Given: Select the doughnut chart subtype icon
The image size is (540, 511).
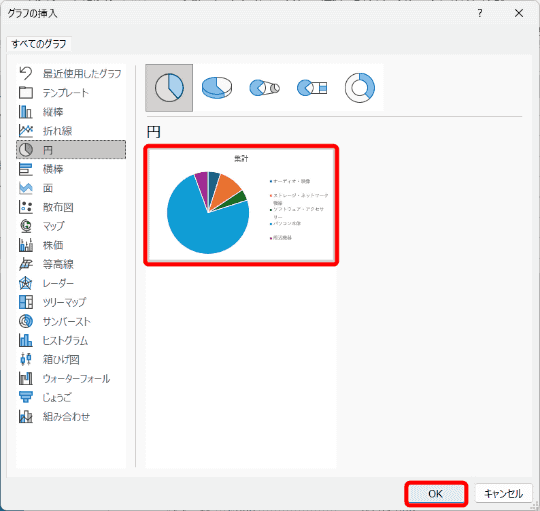Looking at the screenshot, I should (x=360, y=88).
